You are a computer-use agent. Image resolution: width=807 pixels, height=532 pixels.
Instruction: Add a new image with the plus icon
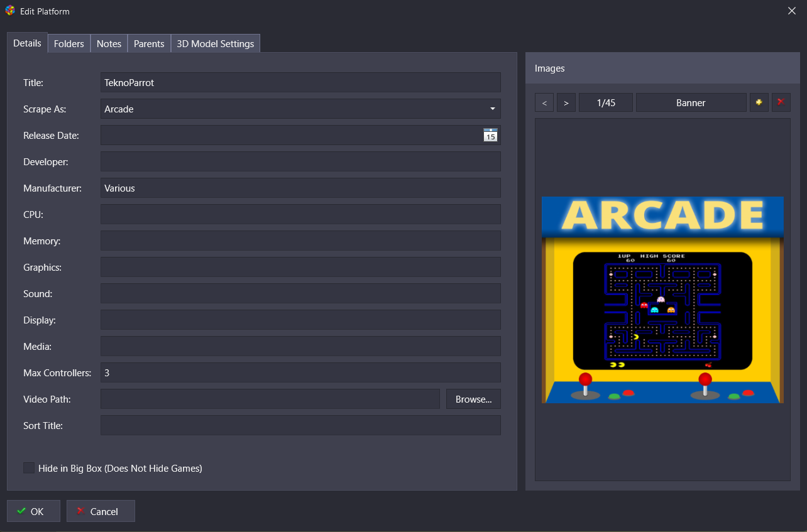[759, 102]
